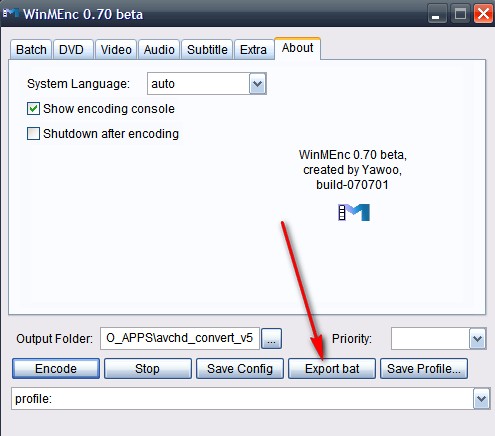Expand the System Language dropdown
The height and width of the screenshot is (436, 495).
(258, 84)
